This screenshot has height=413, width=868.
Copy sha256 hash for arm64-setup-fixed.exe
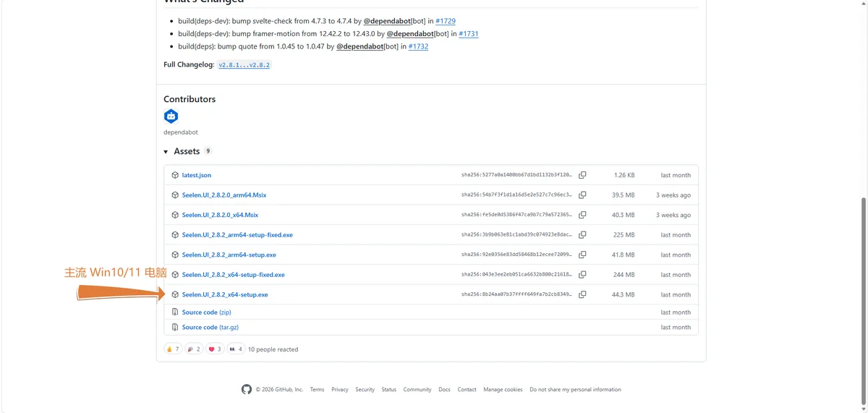coord(582,235)
